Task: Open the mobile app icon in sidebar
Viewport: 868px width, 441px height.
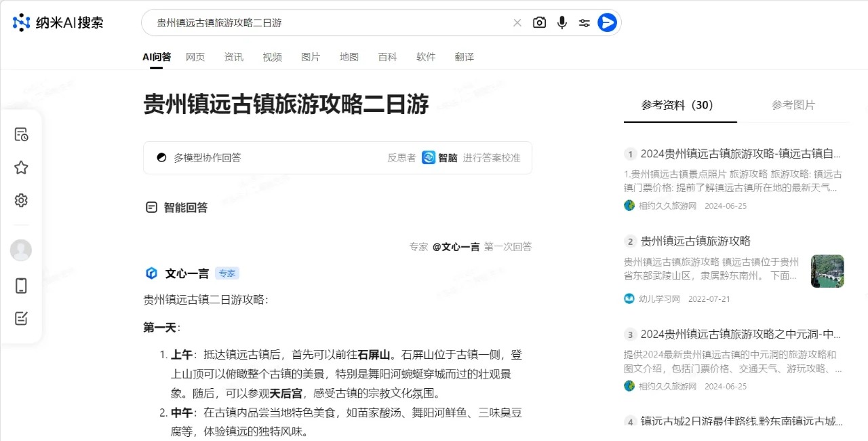Action: (x=21, y=286)
